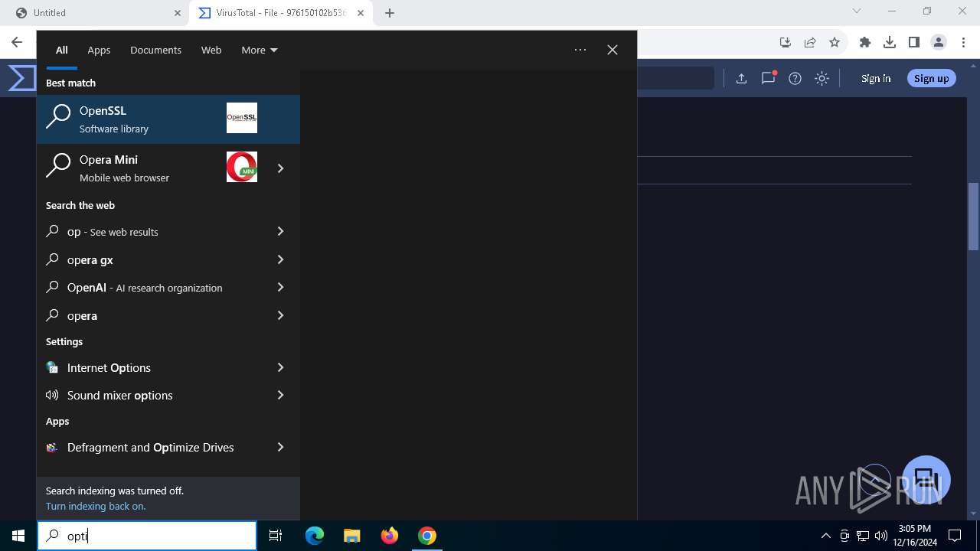Expand the 'opera gx' suggestion arrow
The image size is (980, 551).
tap(280, 259)
